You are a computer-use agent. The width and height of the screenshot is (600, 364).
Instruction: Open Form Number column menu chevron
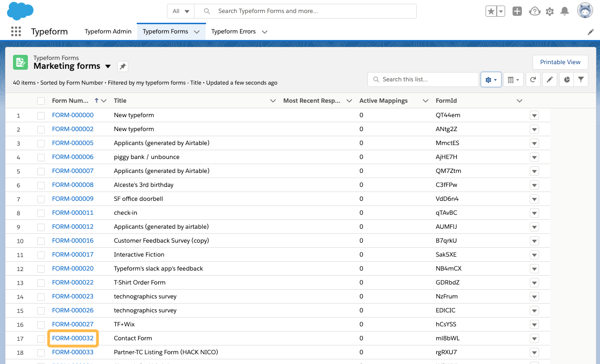(104, 100)
